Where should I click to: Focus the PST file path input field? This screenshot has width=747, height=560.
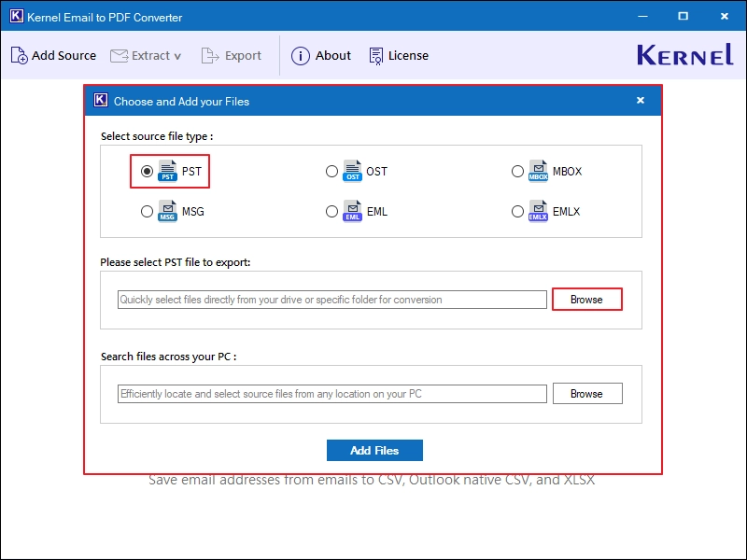[x=332, y=300]
